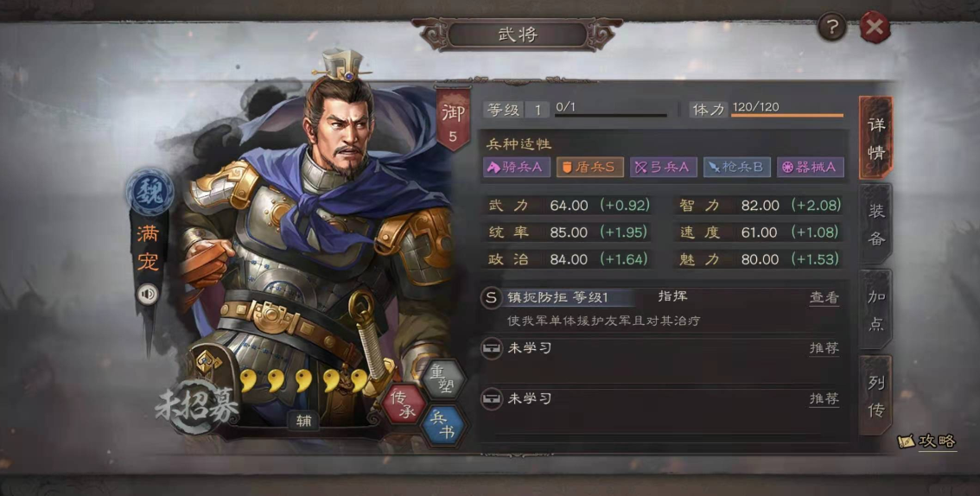
Task: Tap the gray 重塑 hexagon icon
Action: coord(443,378)
